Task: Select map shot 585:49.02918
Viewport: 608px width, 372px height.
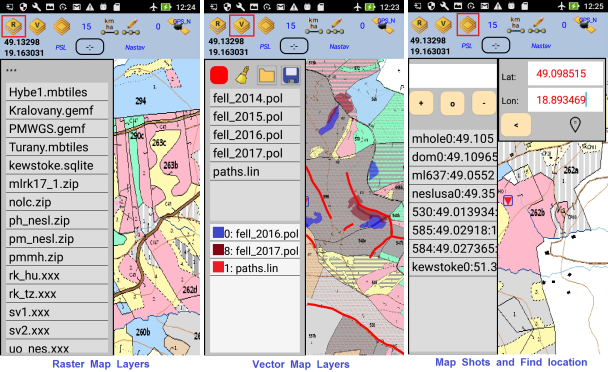Action: 453,230
